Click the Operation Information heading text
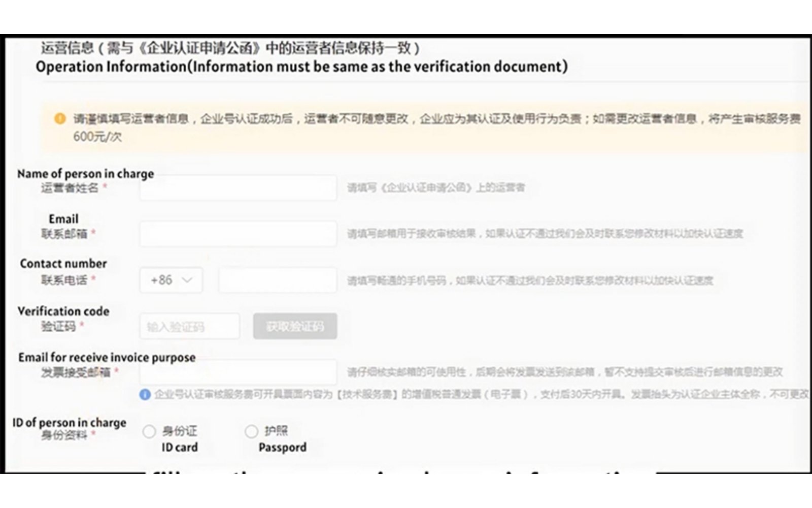This screenshot has height=508, width=812. tap(301, 67)
